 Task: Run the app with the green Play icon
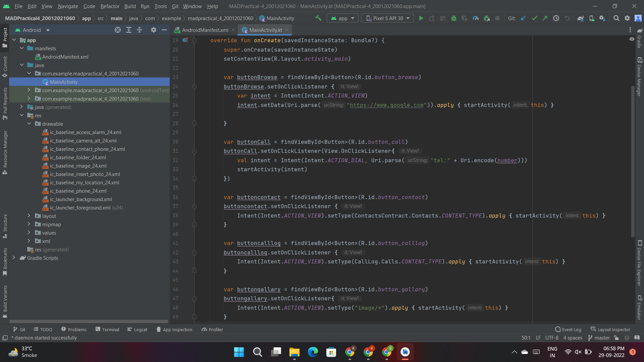click(x=421, y=18)
